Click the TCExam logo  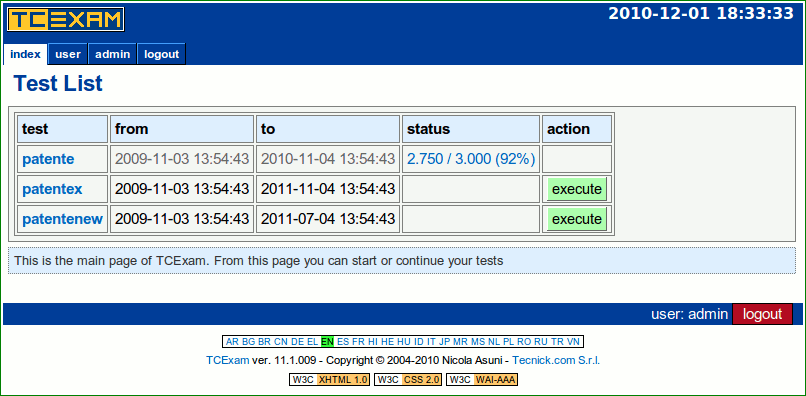point(65,20)
